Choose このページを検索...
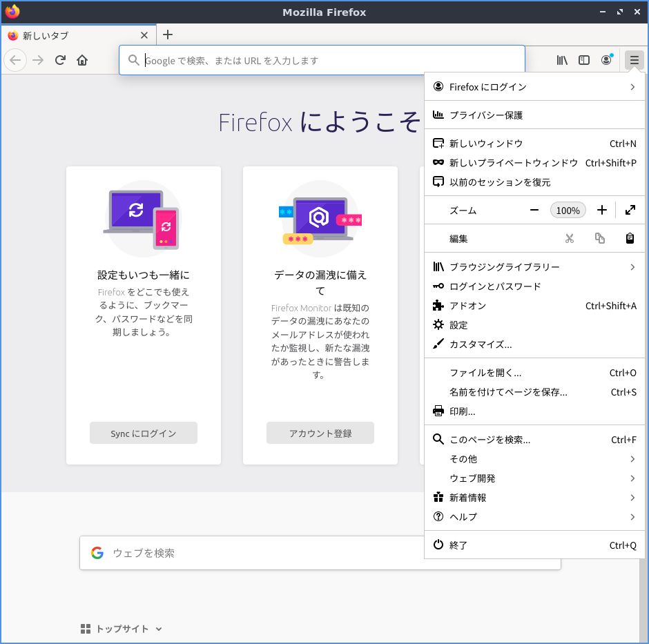Screen dimensions: 649x644 click(534, 440)
